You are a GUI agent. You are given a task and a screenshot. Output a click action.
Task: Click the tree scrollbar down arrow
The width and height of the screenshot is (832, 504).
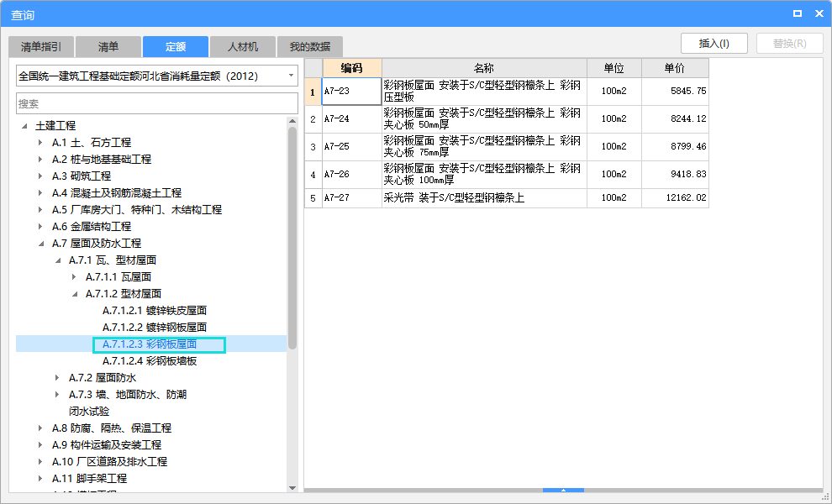(292, 487)
